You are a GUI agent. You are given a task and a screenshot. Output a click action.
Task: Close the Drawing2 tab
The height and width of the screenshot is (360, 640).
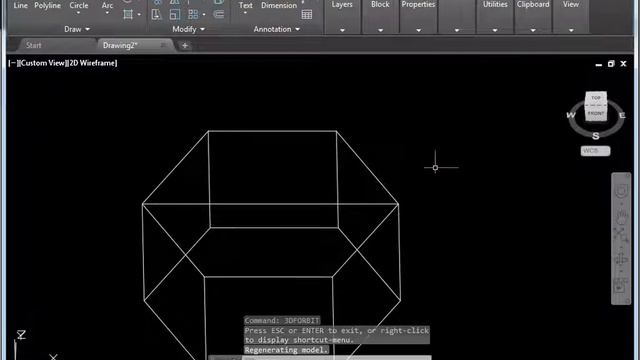[163, 45]
